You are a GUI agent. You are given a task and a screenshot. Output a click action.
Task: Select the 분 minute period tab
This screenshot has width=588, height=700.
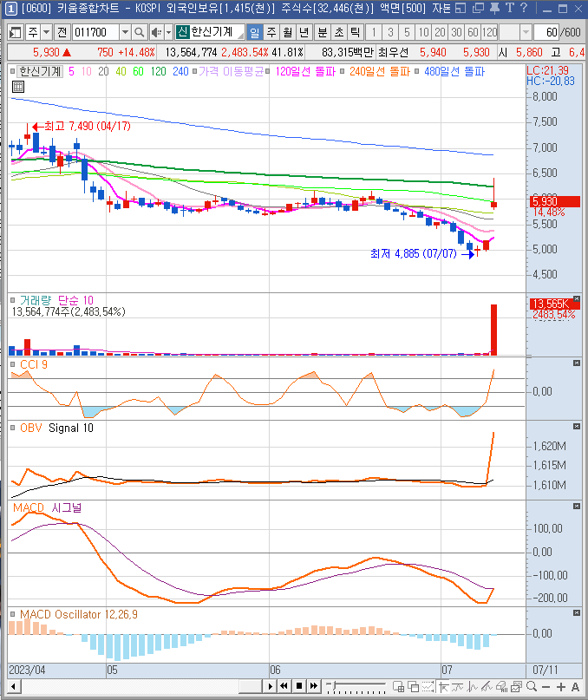tap(322, 32)
